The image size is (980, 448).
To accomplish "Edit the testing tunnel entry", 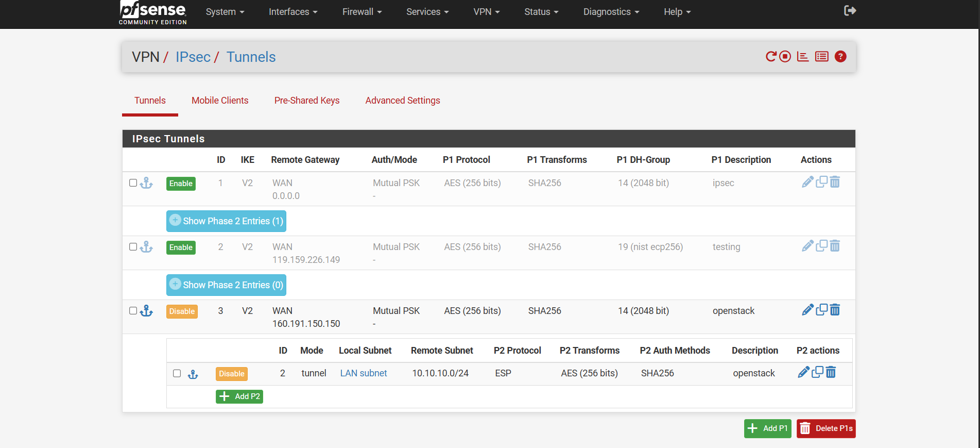I will (x=807, y=246).
